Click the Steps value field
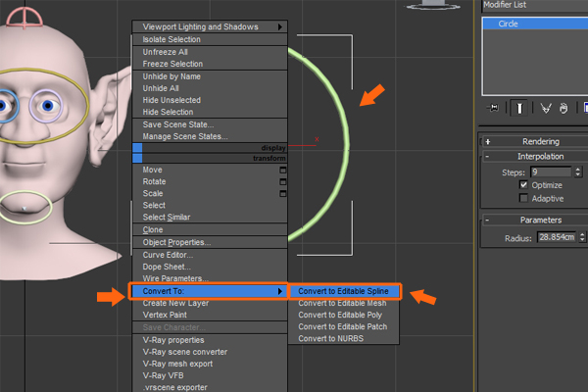This screenshot has width=588, height=392. [551, 172]
